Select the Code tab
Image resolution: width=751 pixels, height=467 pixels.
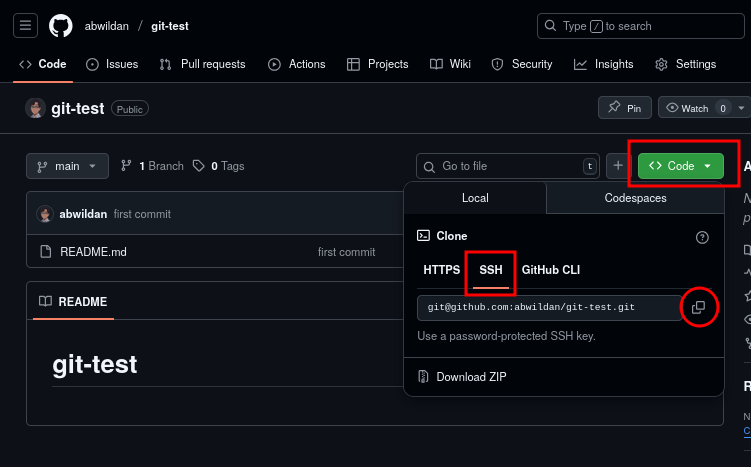pyautogui.click(x=43, y=64)
